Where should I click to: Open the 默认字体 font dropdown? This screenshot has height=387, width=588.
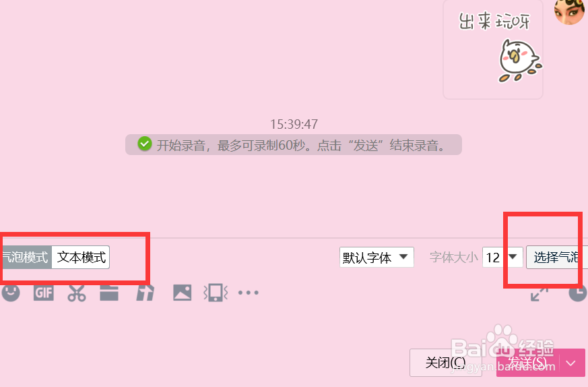click(377, 257)
